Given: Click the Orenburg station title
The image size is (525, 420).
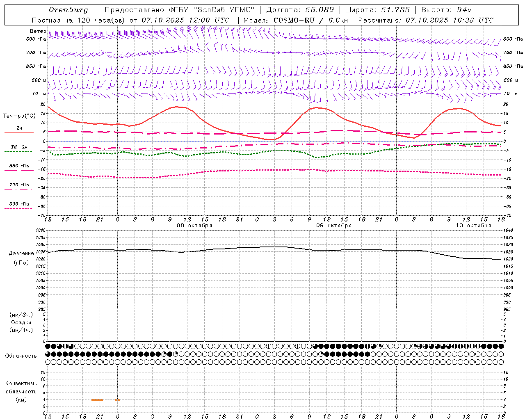Looking at the screenshot, I should coord(68,10).
